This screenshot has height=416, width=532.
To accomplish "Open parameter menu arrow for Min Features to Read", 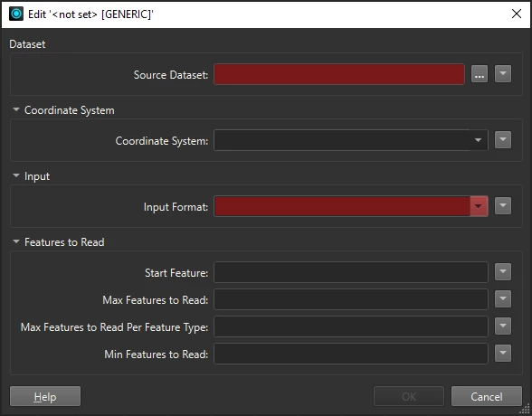I will [503, 354].
